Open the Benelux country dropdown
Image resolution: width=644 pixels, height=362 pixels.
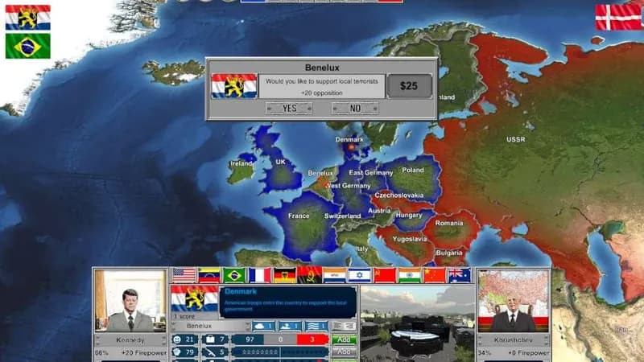coord(211,326)
